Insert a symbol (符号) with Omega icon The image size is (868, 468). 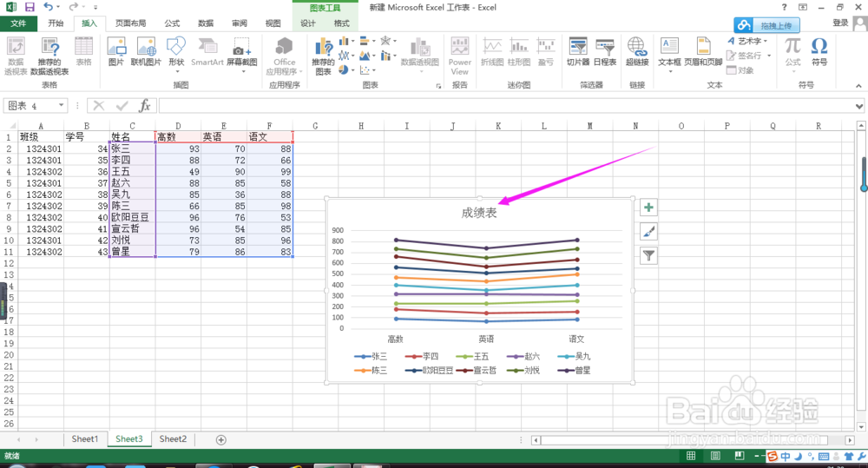819,52
